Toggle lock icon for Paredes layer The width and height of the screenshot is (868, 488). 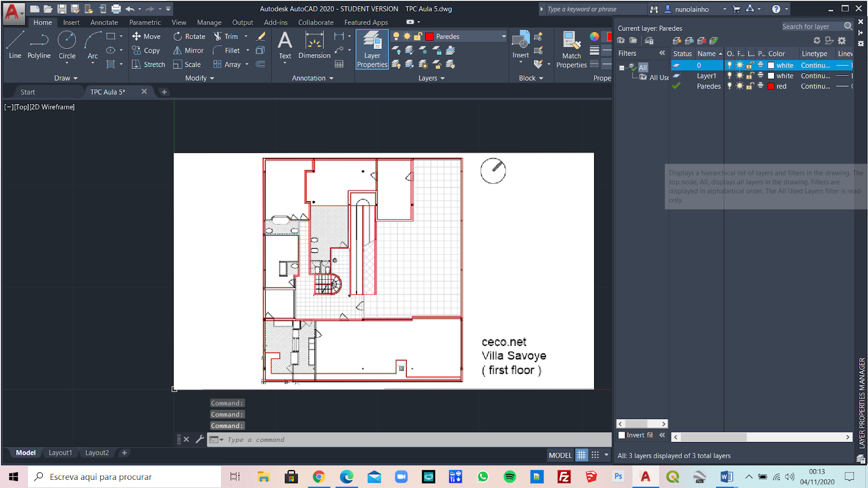(750, 86)
